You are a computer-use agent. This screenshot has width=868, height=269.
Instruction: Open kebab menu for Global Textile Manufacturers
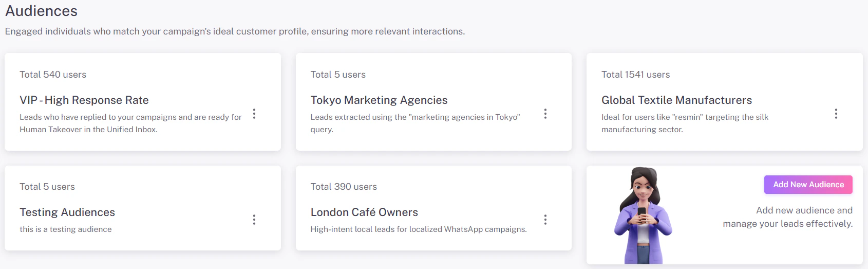coord(836,114)
